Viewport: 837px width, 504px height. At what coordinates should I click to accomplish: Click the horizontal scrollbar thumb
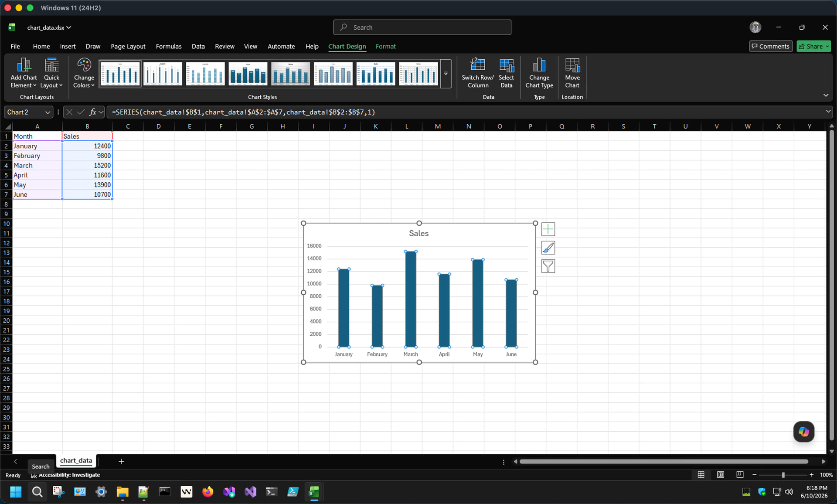(x=663, y=461)
